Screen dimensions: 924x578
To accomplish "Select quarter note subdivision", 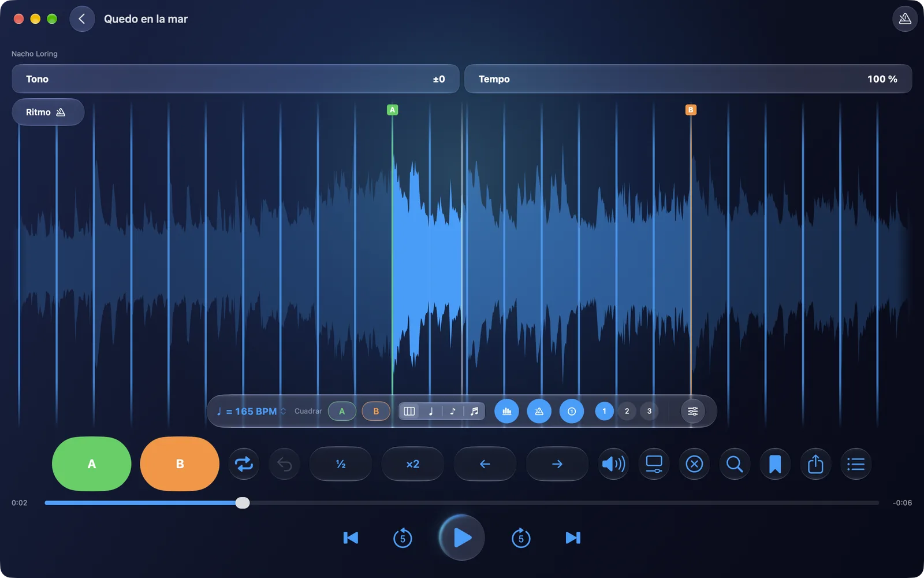I will click(x=431, y=412).
